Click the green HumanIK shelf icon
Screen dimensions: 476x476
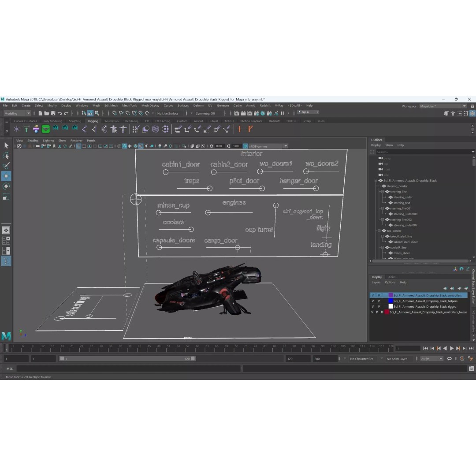(45, 129)
